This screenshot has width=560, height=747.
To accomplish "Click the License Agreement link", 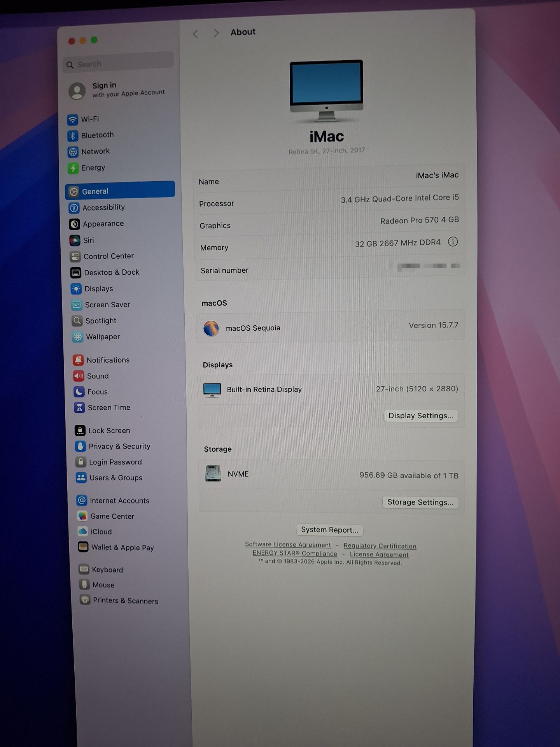I will click(x=379, y=554).
